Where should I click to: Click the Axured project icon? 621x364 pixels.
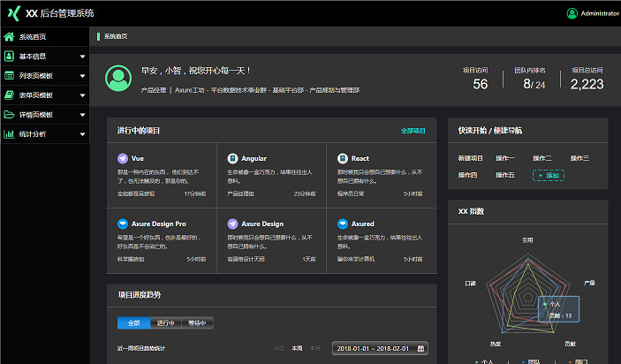pos(342,224)
